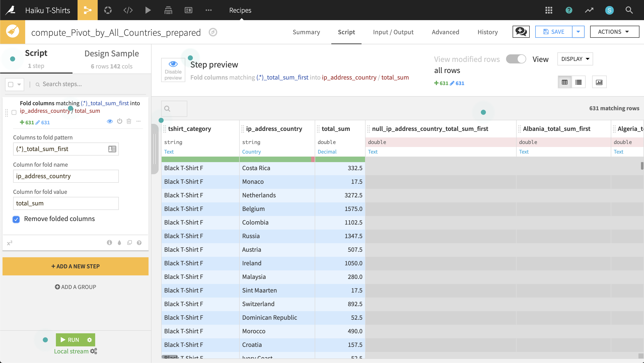644x363 pixels.
Task: Click the icon next to recipe name
Action: tap(213, 32)
